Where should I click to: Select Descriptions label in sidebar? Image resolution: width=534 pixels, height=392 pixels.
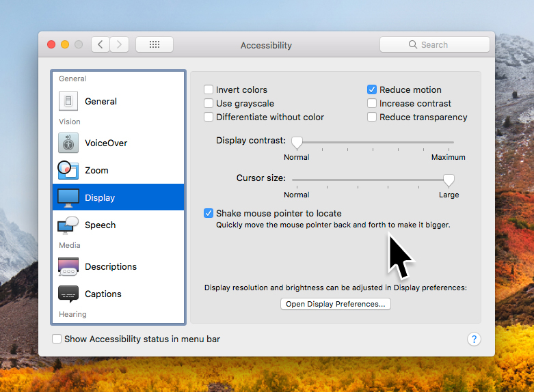[x=111, y=267]
